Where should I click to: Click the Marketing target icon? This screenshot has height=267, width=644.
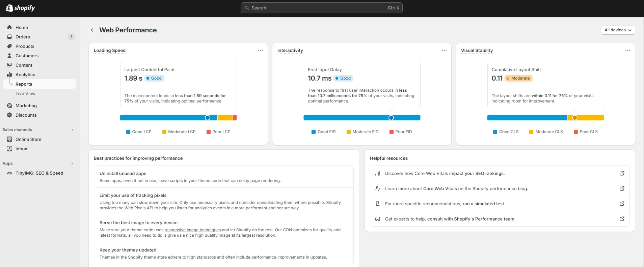[9, 106]
